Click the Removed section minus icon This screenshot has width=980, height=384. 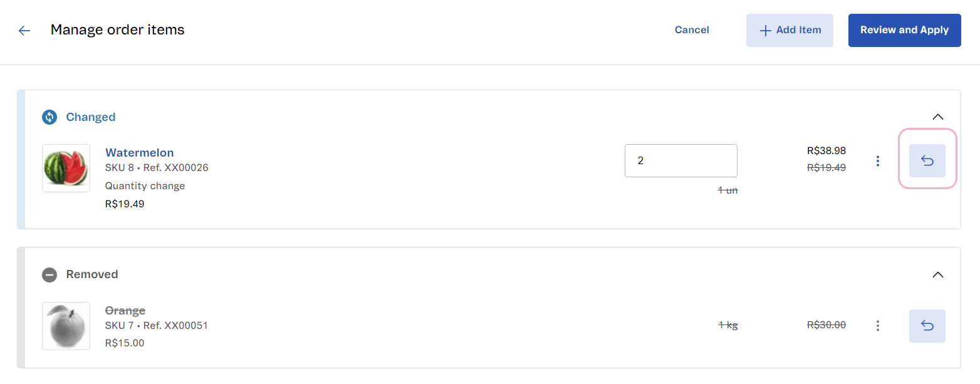pos(50,274)
